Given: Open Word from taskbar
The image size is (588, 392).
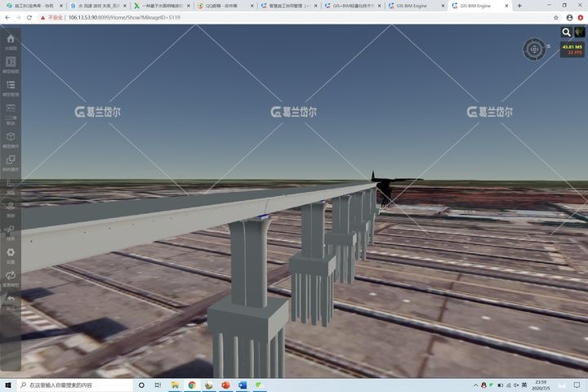Looking at the screenshot, I should click(243, 385).
